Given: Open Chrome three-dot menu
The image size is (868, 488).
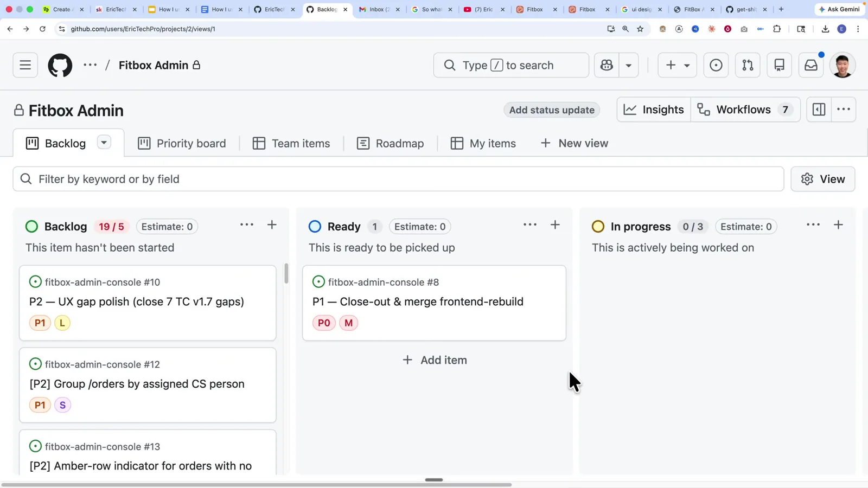Looking at the screenshot, I should pos(858,29).
